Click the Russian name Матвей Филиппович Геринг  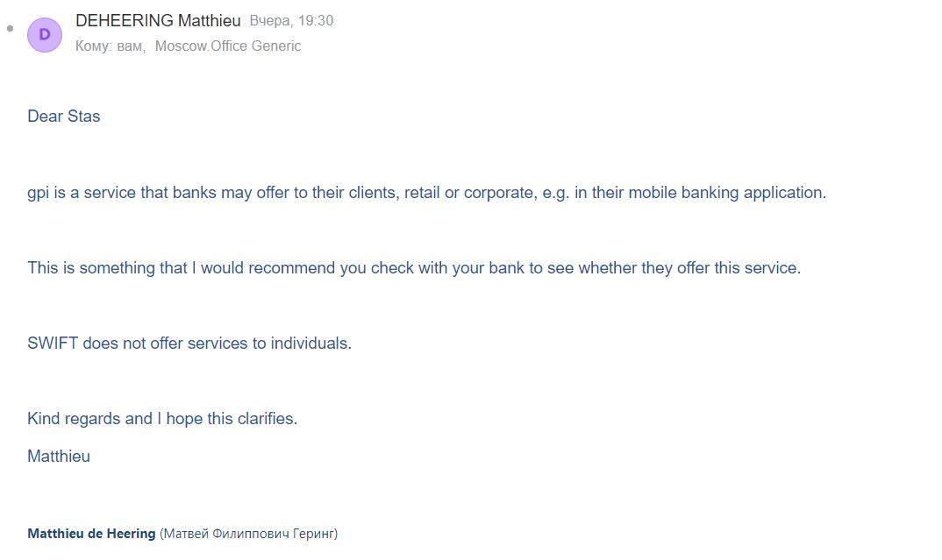248,534
